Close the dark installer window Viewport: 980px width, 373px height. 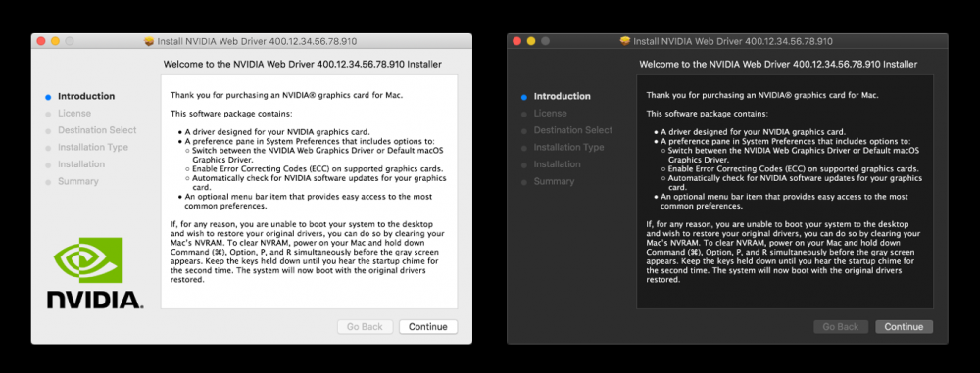[516, 41]
